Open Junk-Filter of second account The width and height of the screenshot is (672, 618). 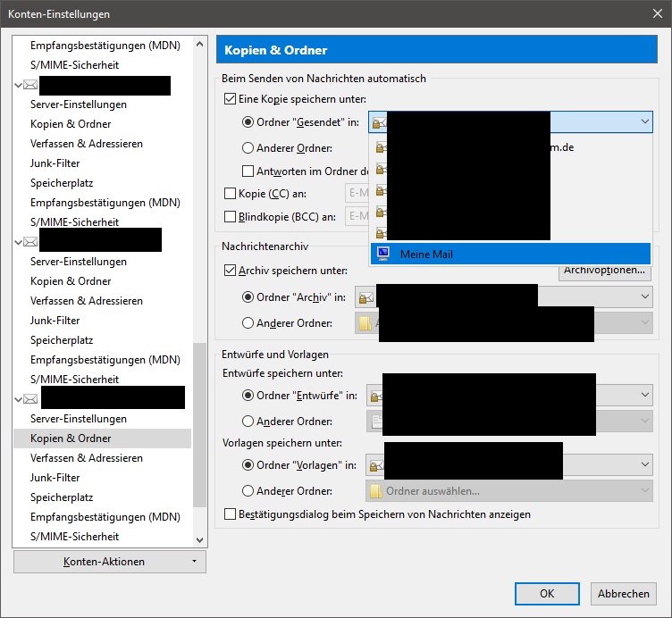(55, 321)
